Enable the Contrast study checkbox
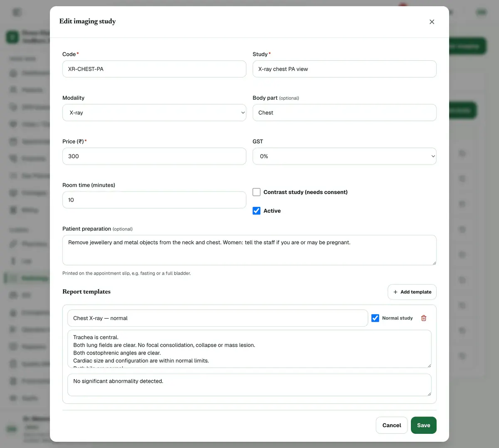This screenshot has height=448, width=499. point(257,192)
